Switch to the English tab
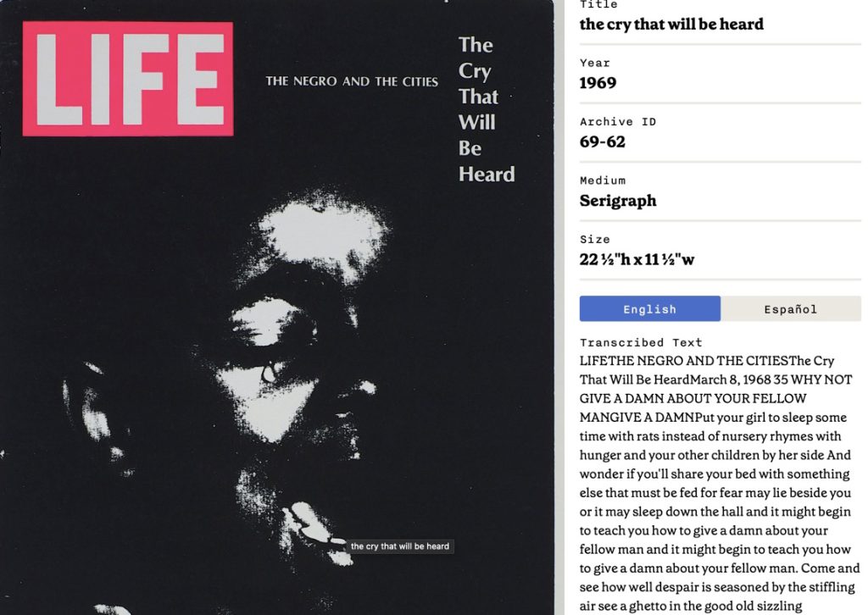 pyautogui.click(x=650, y=308)
